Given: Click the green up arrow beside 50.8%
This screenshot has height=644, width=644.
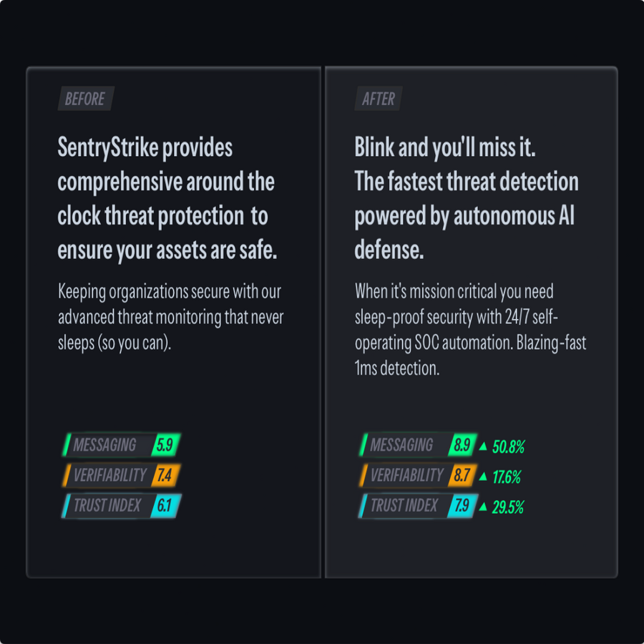Looking at the screenshot, I should (483, 447).
